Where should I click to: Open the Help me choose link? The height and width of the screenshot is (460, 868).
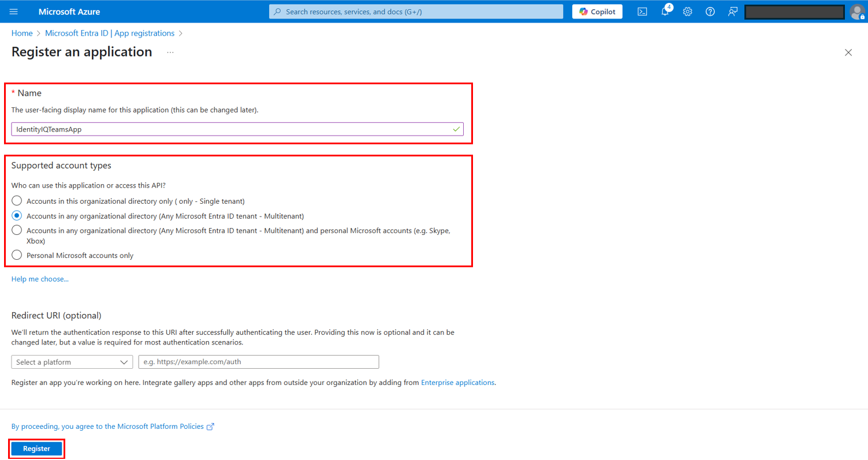coord(40,279)
